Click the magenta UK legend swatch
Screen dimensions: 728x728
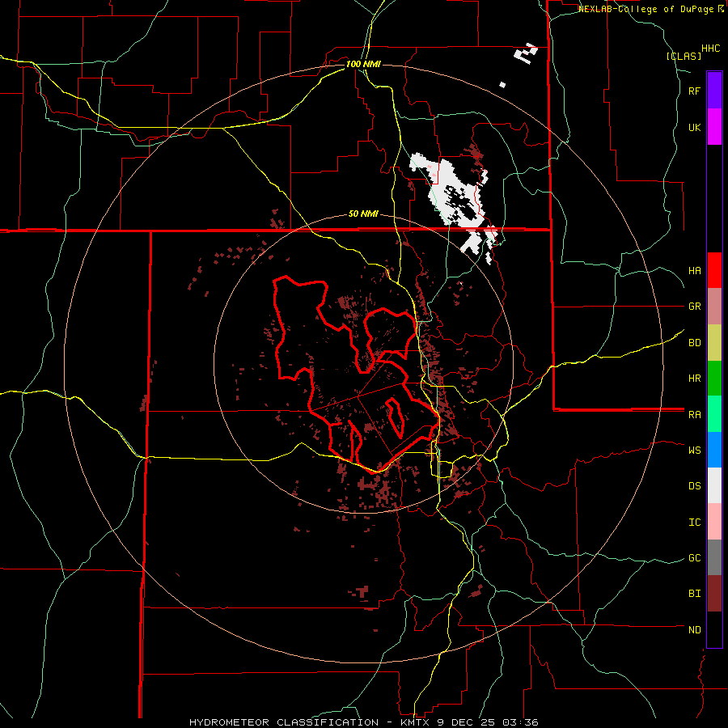pyautogui.click(x=714, y=127)
